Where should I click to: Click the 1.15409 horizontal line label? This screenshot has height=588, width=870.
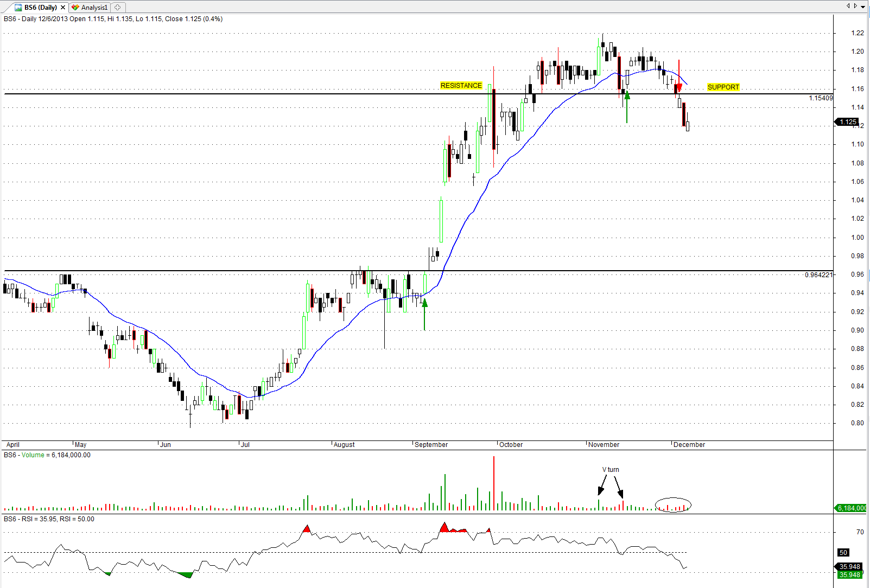[x=820, y=98]
